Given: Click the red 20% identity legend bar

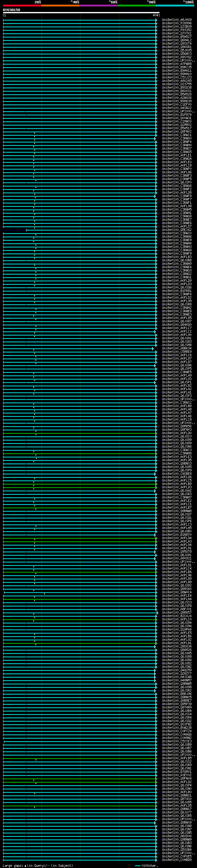Looking at the screenshot, I should (x=22, y=6).
